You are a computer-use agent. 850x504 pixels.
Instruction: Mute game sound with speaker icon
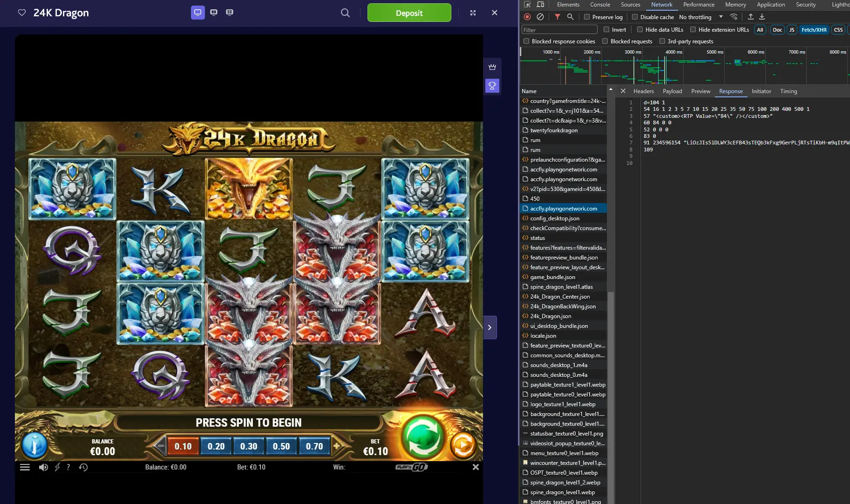coord(43,467)
